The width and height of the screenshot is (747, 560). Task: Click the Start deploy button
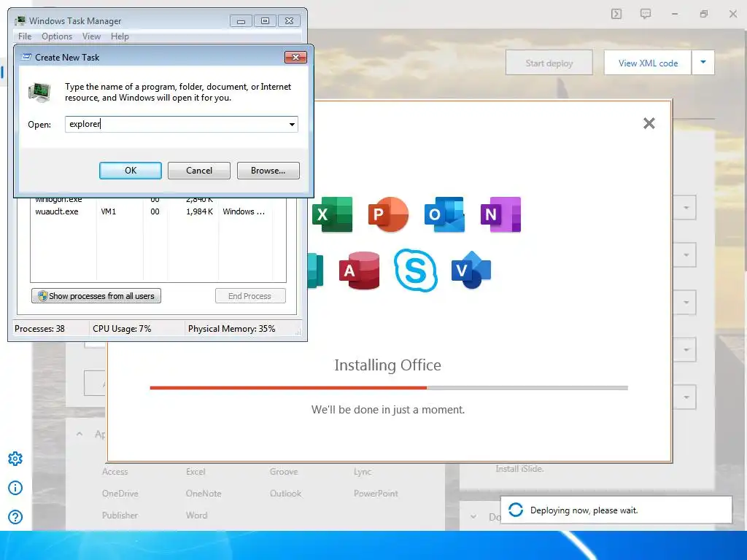pos(549,63)
